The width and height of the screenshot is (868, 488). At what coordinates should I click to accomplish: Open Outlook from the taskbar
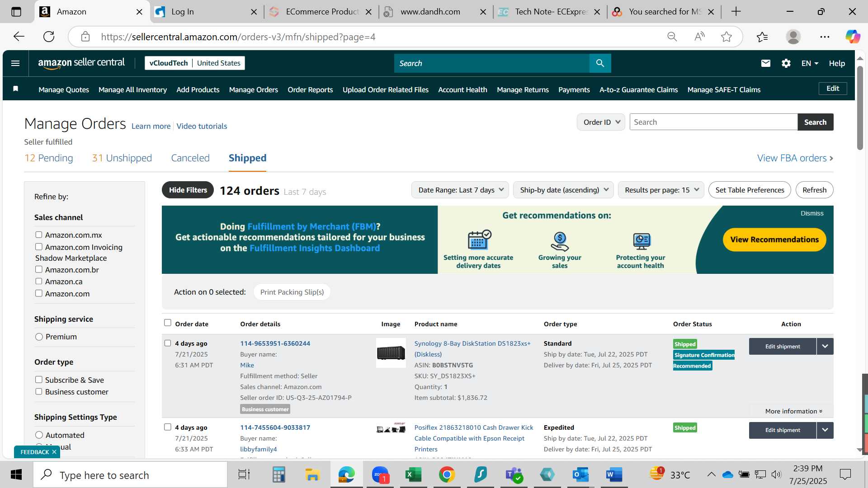tap(580, 474)
